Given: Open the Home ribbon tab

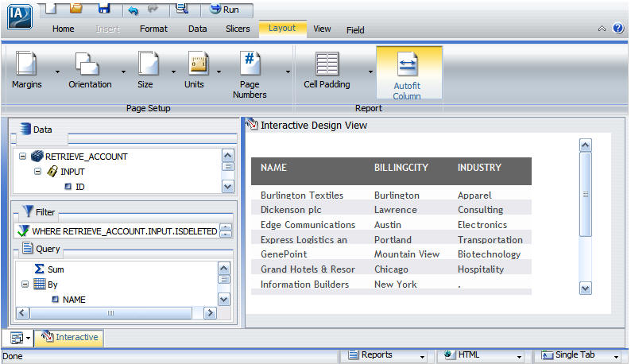Looking at the screenshot, I should tap(64, 29).
